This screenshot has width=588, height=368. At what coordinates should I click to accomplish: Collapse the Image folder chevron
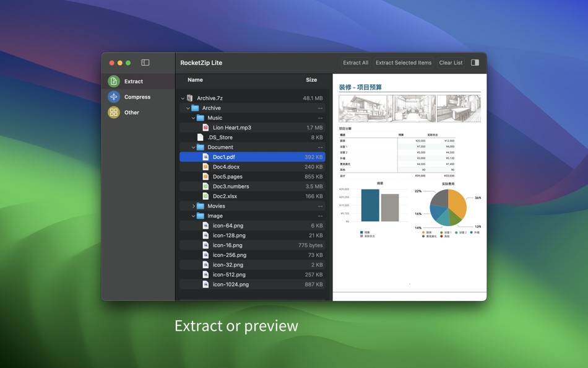coord(194,216)
